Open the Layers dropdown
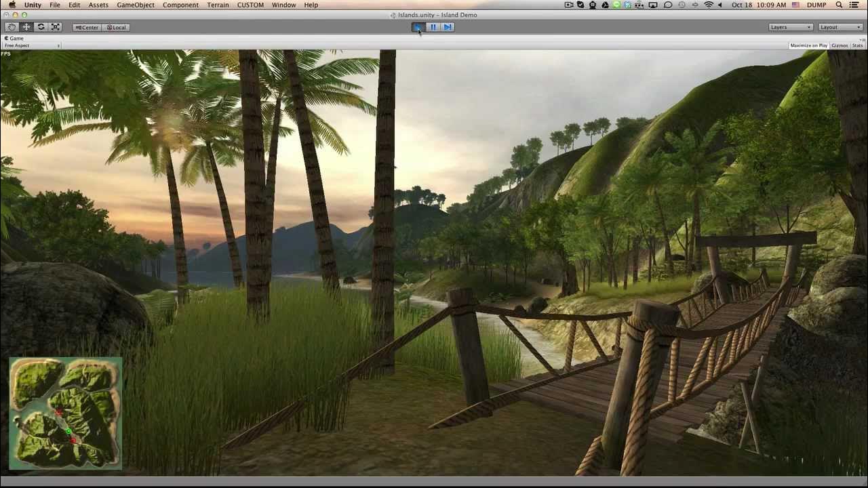This screenshot has width=868, height=488. 791,27
